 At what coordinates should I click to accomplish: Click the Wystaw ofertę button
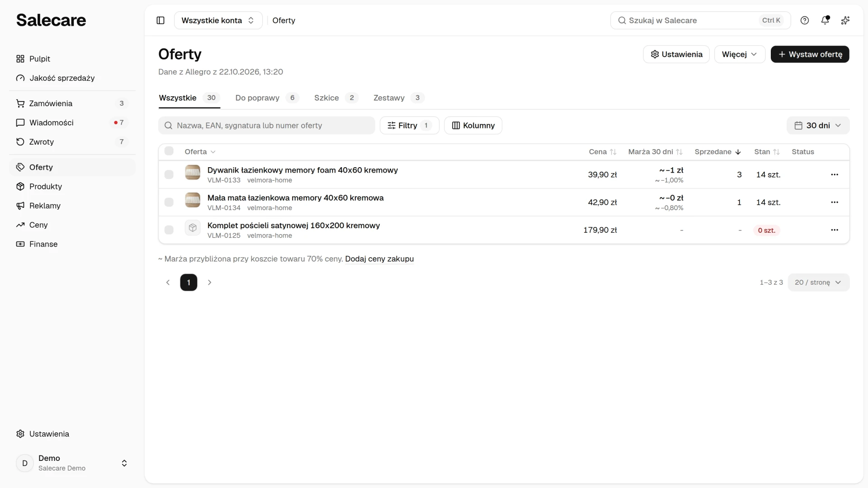coord(810,54)
